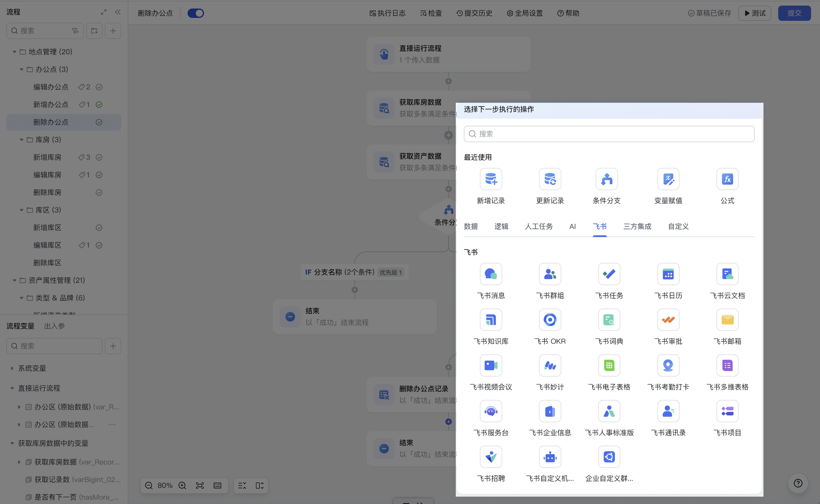Add the 飞书视频会议 action
This screenshot has height=504, width=820.
coord(491,365)
